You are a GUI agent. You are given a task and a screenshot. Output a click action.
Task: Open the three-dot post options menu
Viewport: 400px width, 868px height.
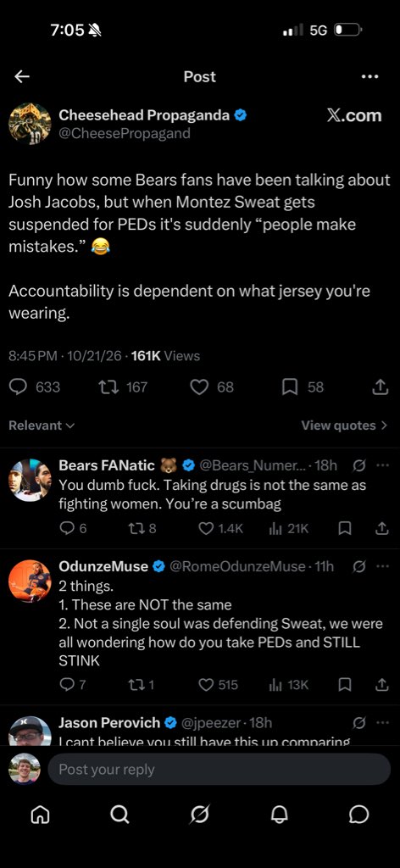pyautogui.click(x=369, y=76)
